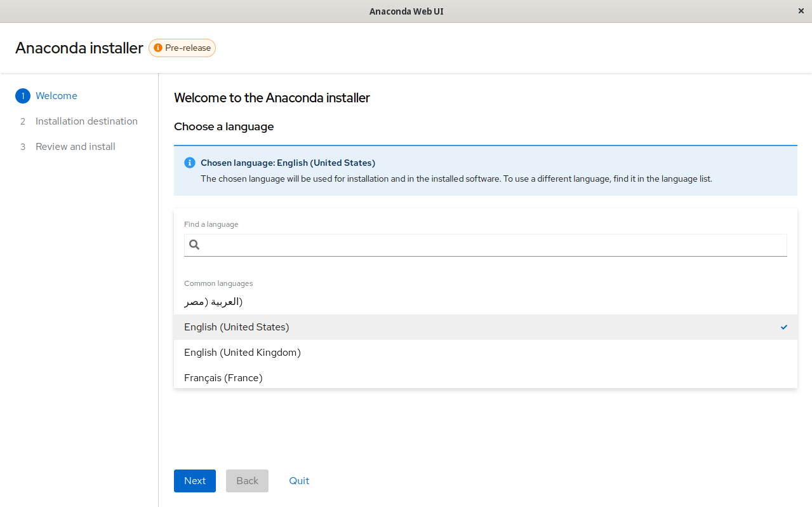Click the Quit link
Viewport: 812px width, 507px height.
click(x=299, y=481)
